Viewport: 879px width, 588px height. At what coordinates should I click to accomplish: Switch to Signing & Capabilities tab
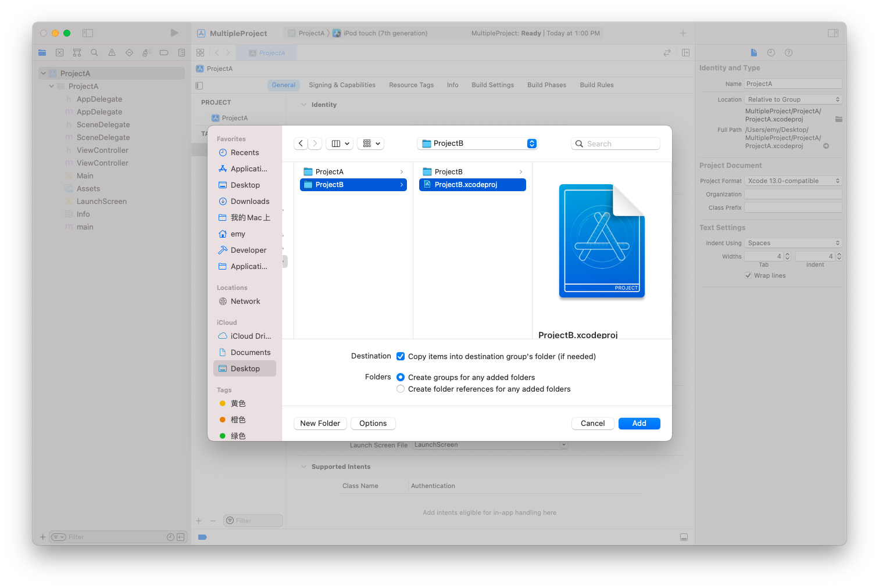point(342,85)
